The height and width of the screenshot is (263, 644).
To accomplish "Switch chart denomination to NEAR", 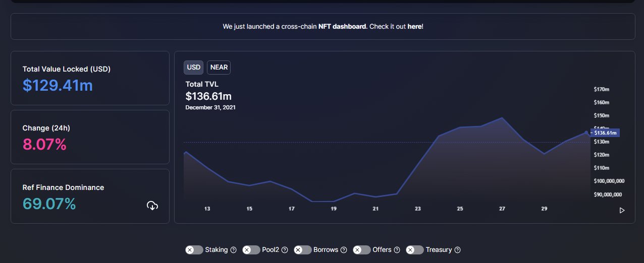I will [x=219, y=67].
